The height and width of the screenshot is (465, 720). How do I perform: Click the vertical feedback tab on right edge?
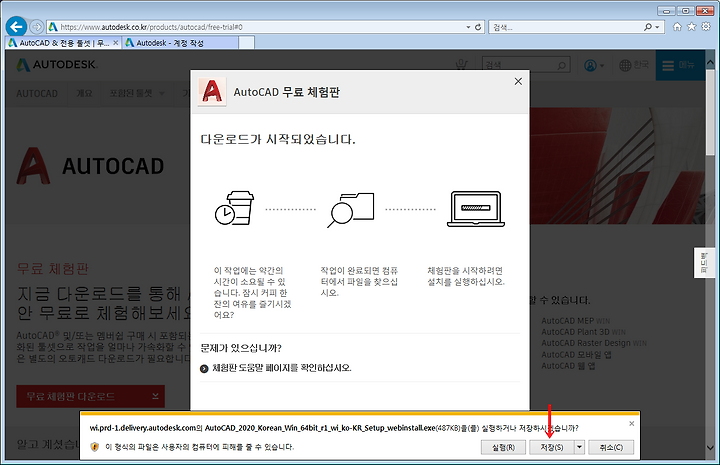click(x=704, y=263)
